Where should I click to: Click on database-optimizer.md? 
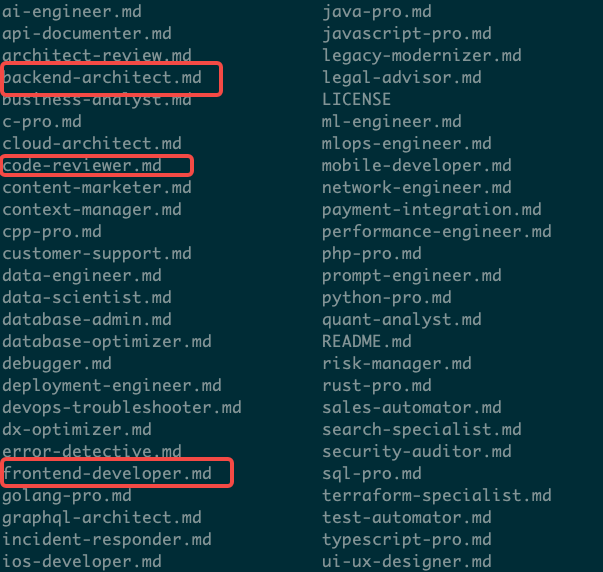click(107, 342)
